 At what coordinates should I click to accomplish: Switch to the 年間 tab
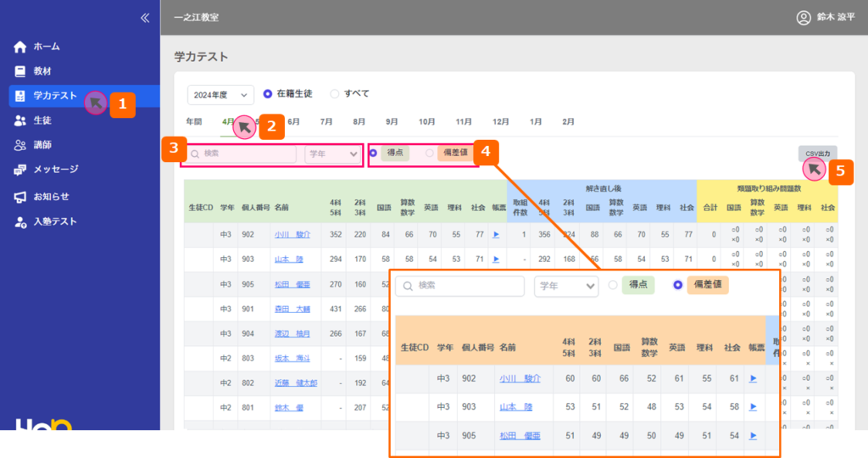point(194,122)
